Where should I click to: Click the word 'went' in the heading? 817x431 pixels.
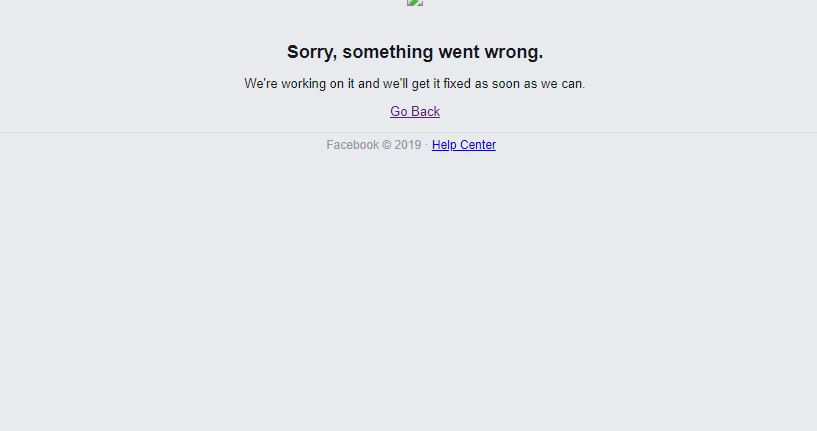pos(459,52)
